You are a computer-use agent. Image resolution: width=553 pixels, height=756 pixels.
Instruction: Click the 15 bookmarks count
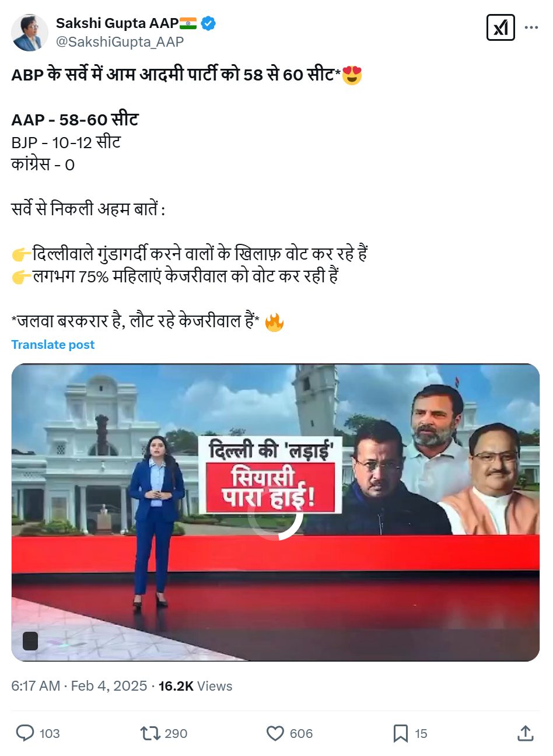421,734
